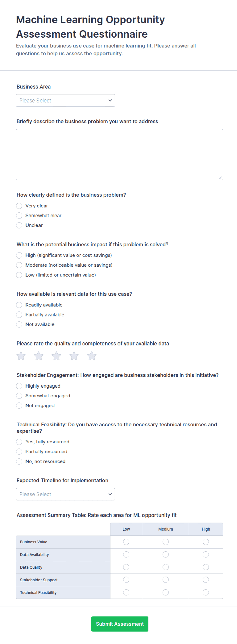237x644 pixels.
Task: Select Unclear for problem definition
Action: click(19, 225)
